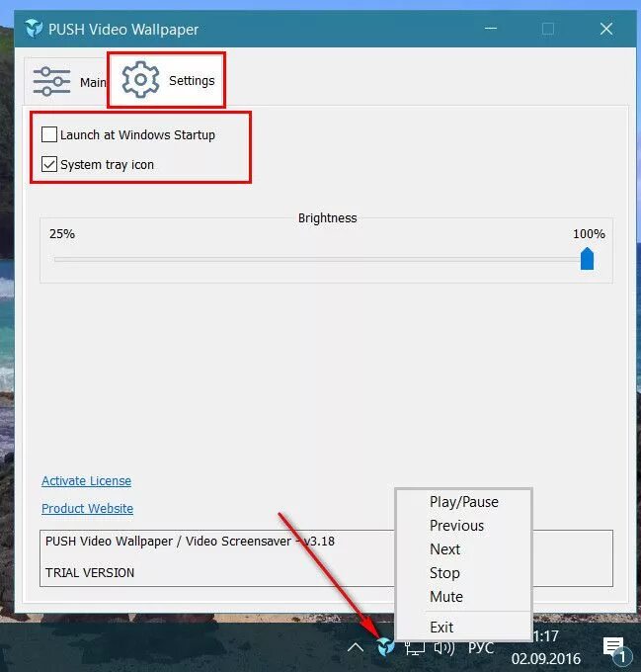Open the Product Website link

tap(87, 508)
